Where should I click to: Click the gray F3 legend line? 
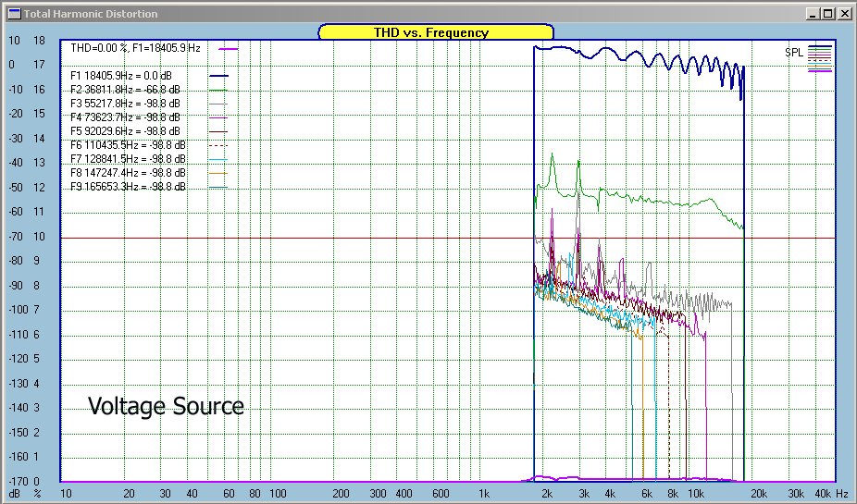[x=218, y=104]
